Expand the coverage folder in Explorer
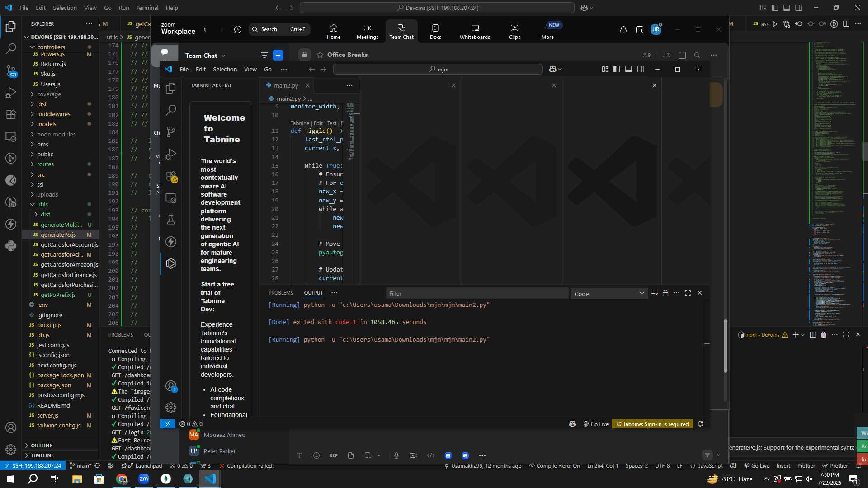 point(49,94)
